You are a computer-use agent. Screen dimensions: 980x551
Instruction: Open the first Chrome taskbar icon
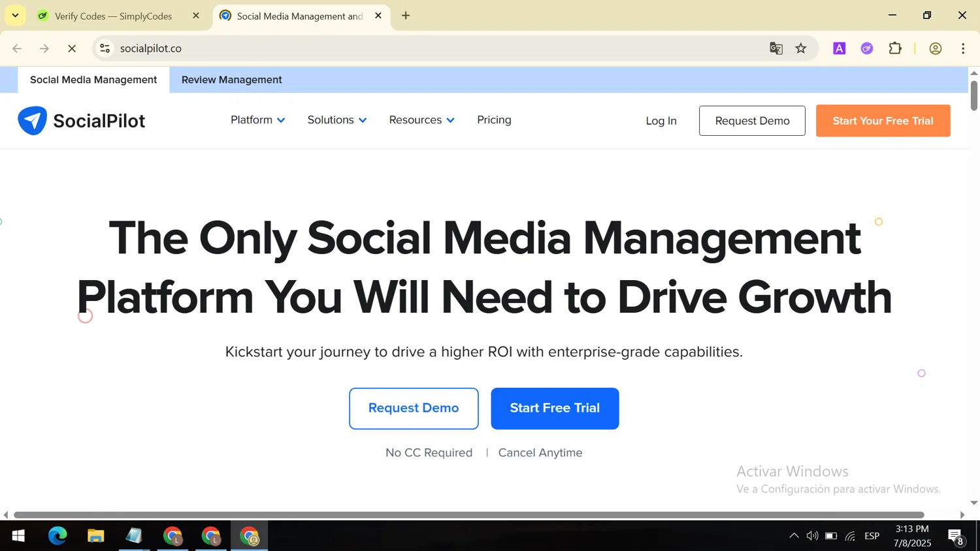(x=172, y=536)
